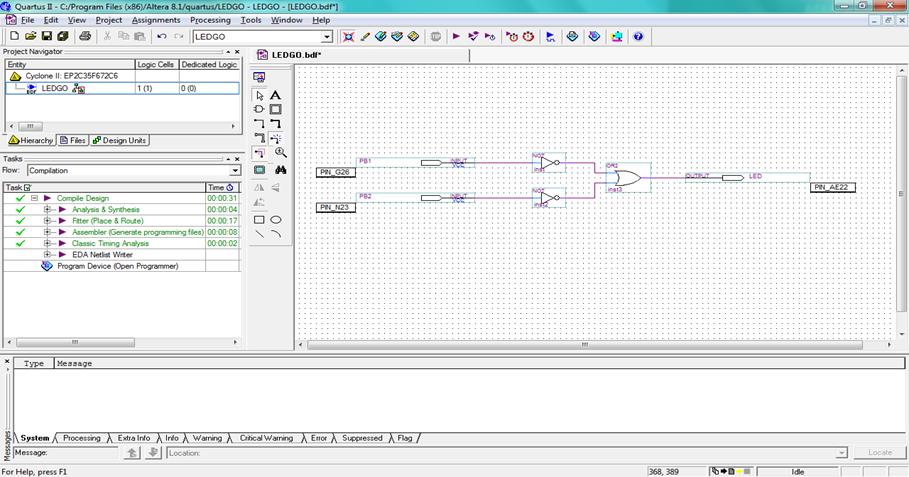Image resolution: width=909 pixels, height=477 pixels.
Task: Click the Start Analysis & Synthesis icon
Action: pos(473,37)
